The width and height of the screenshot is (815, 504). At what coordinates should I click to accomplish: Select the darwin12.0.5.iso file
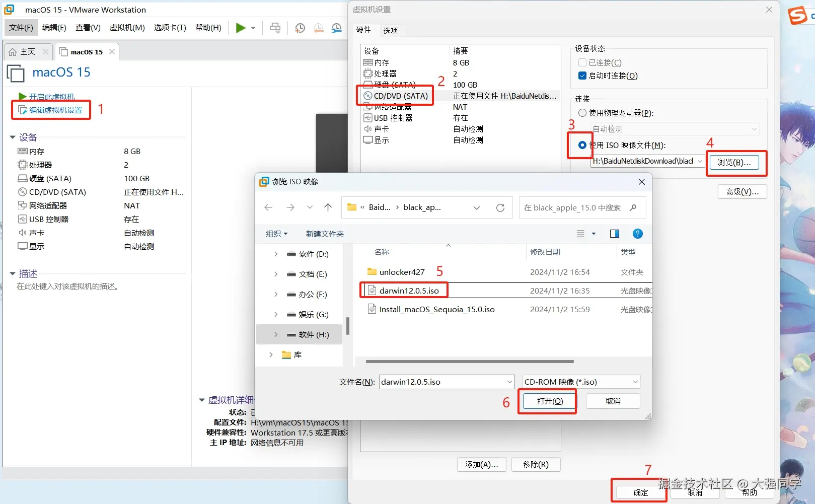[x=409, y=291]
